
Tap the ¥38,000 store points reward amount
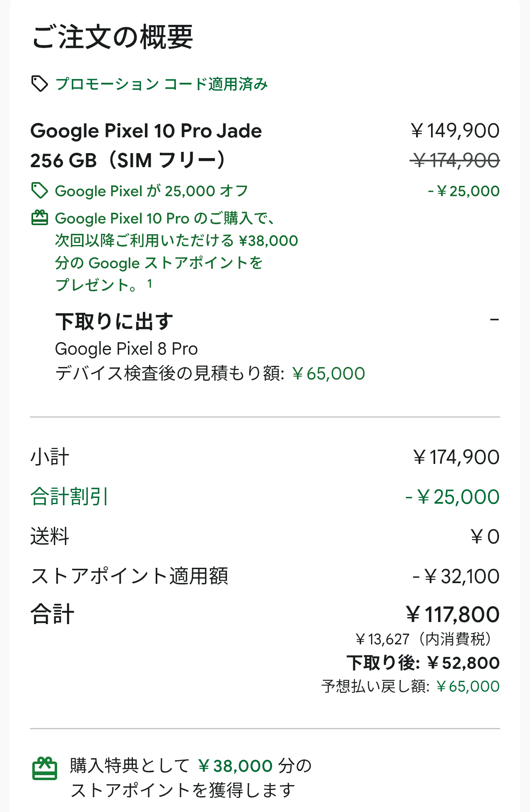(x=235, y=766)
